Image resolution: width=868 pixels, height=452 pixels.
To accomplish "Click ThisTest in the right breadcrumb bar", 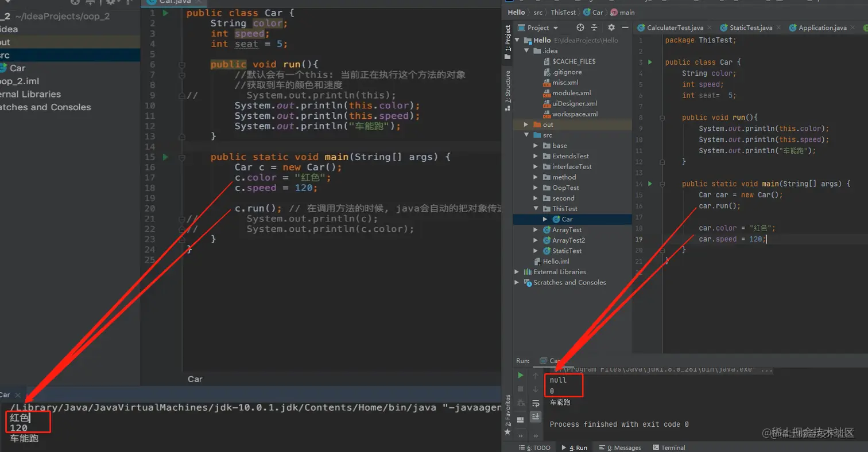I will [563, 12].
